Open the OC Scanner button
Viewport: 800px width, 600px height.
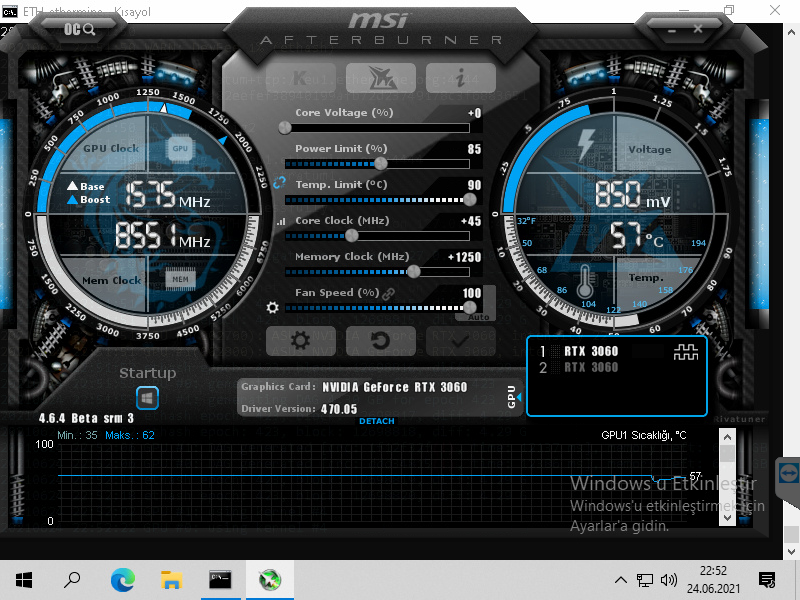coord(79,30)
